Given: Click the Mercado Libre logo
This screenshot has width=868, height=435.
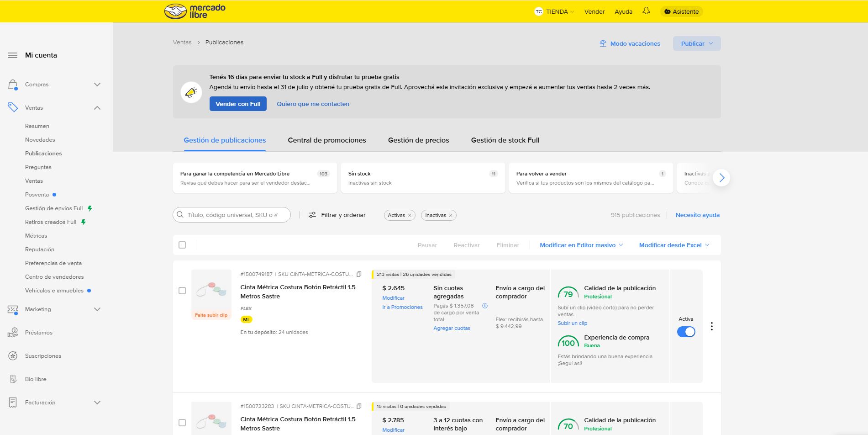Looking at the screenshot, I should coord(195,11).
